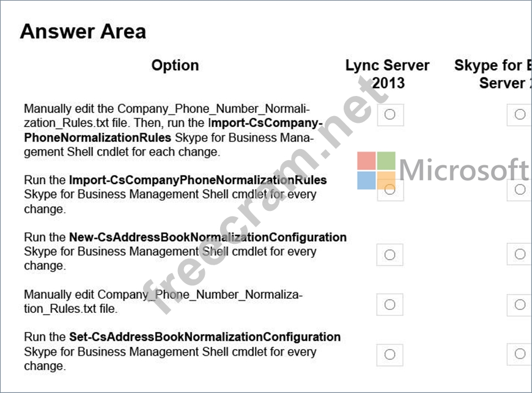This screenshot has height=393, width=532.
Task: Choose Lync Server 2013 for Import-CsCompanyPhoneNormalizationRules row
Action: [x=390, y=189]
